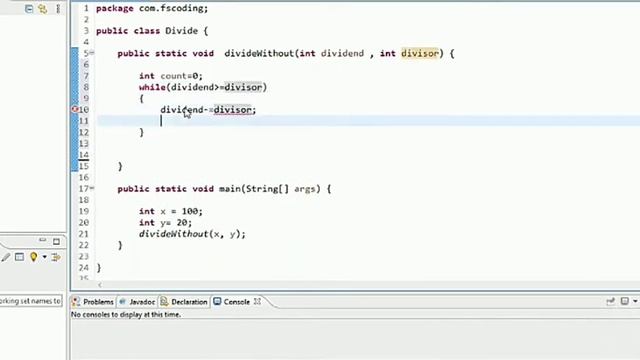Click the table layout icon in task panel
This screenshot has height=360, width=640.
click(x=19, y=257)
